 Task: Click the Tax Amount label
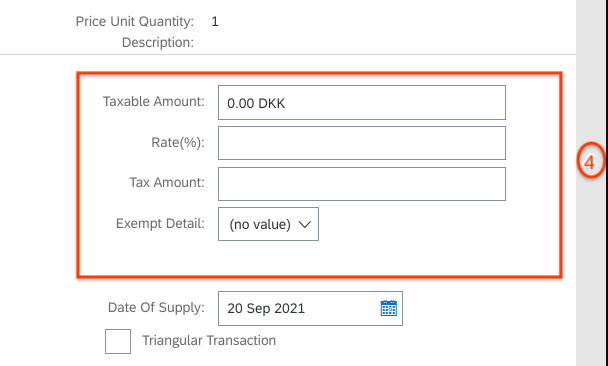tap(167, 182)
